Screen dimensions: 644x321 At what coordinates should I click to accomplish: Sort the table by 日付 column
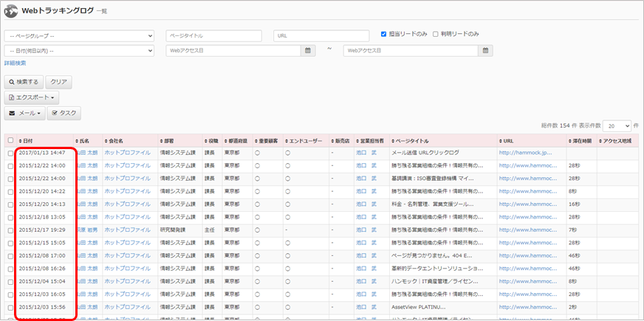coord(26,141)
